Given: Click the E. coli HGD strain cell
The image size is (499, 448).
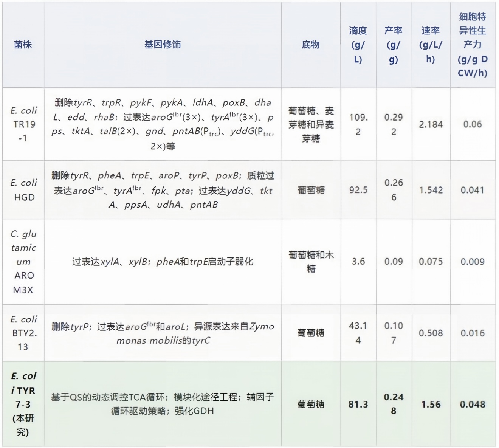Looking at the screenshot, I should pos(23,190).
